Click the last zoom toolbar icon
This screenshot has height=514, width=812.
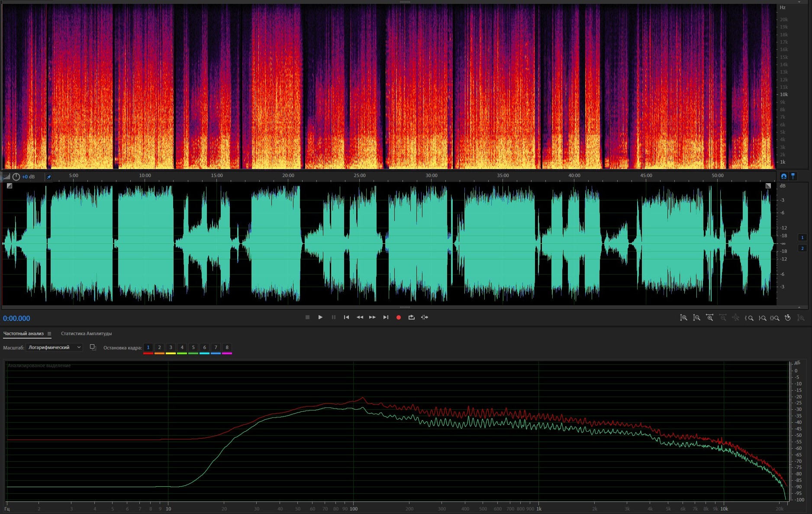[x=801, y=318]
